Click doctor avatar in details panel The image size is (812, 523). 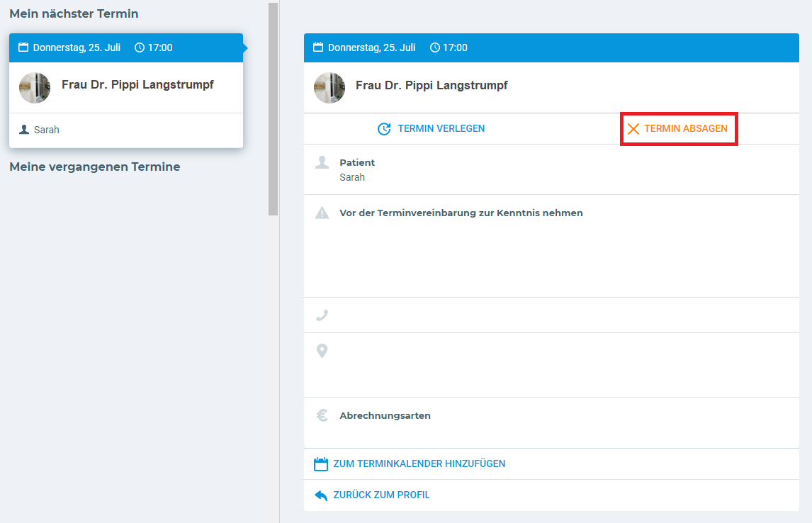click(329, 88)
